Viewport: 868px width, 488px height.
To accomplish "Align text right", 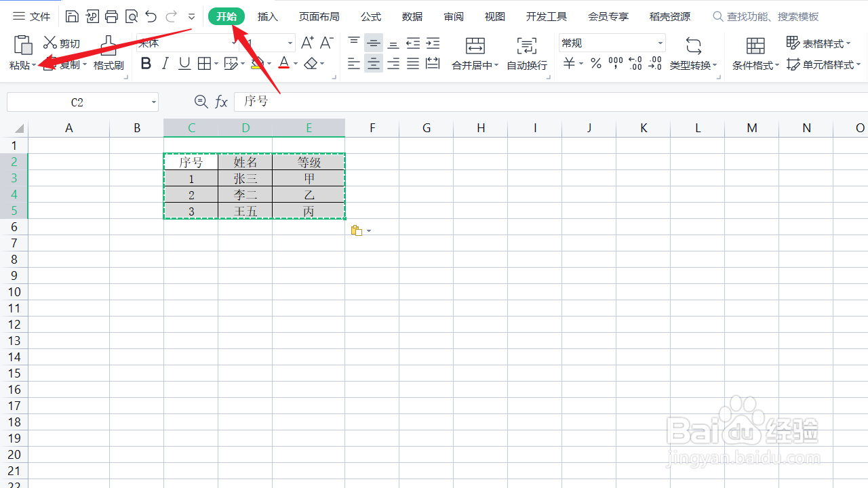I will pyautogui.click(x=393, y=64).
